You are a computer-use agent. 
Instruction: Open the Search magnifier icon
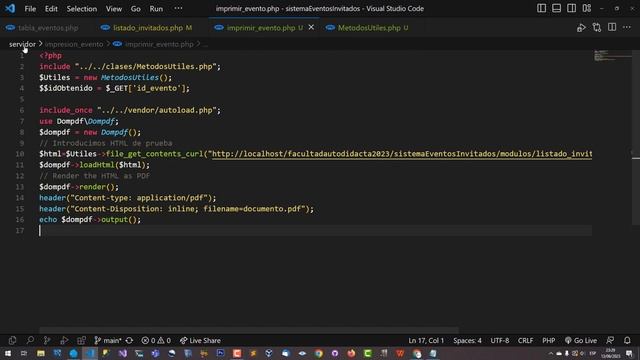[x=30, y=340]
